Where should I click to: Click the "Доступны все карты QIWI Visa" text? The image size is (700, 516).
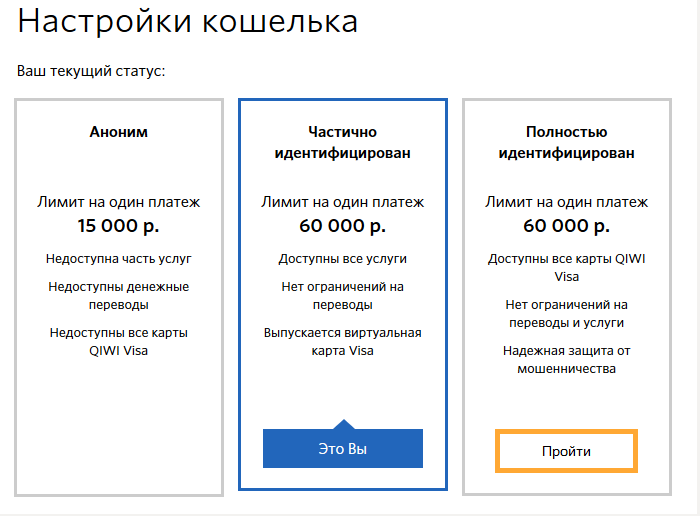(x=566, y=268)
